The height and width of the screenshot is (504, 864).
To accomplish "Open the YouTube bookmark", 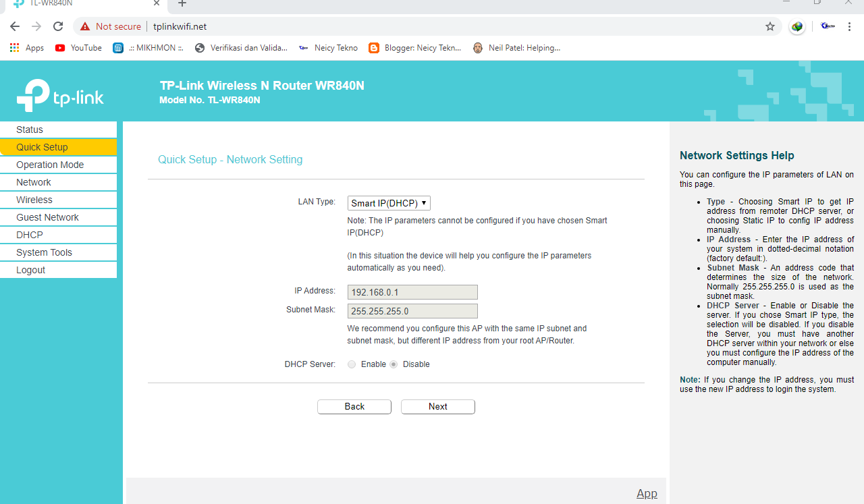I will (x=78, y=48).
